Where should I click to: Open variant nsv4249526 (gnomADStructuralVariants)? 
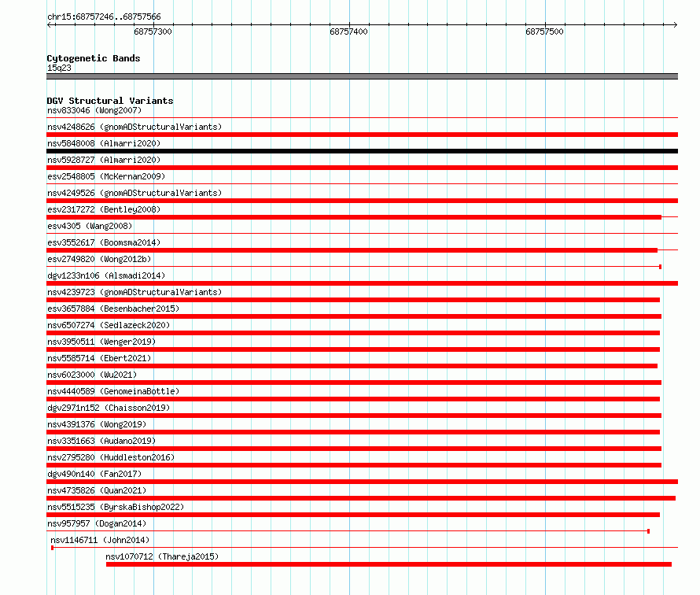pyautogui.click(x=134, y=193)
